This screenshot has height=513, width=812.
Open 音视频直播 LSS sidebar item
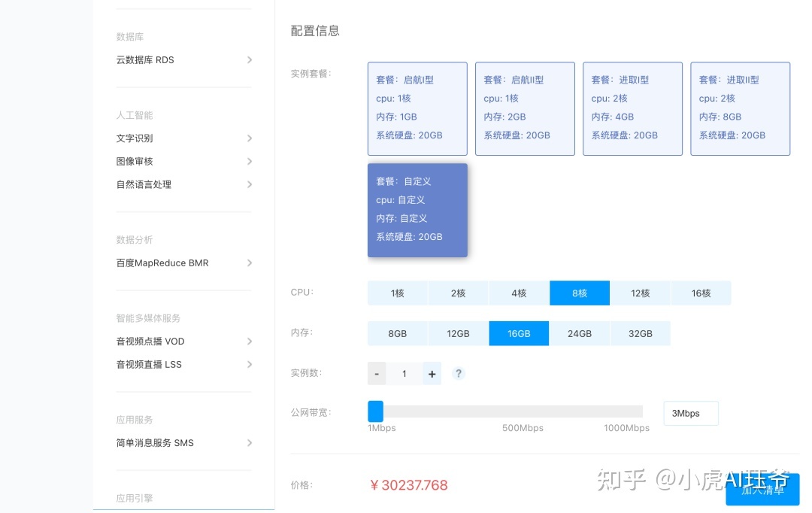[x=149, y=364]
